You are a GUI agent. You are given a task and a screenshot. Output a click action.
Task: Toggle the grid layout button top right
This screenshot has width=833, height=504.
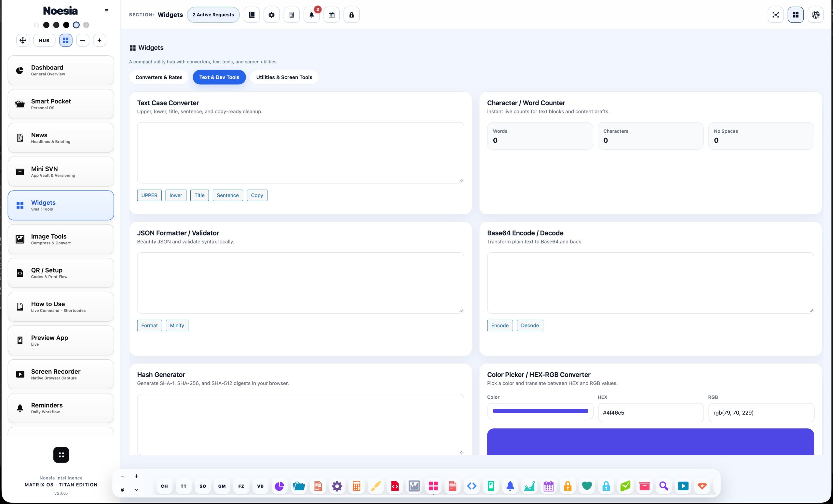(796, 15)
